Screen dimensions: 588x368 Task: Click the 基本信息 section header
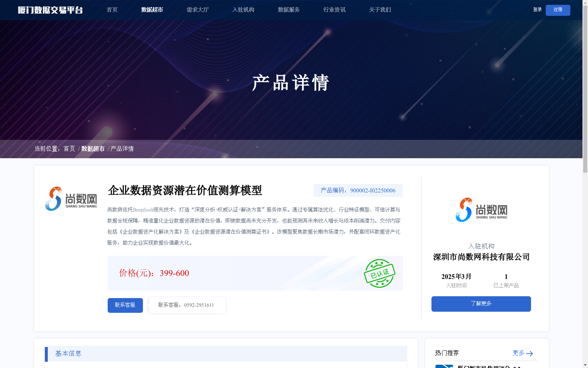pos(226,354)
